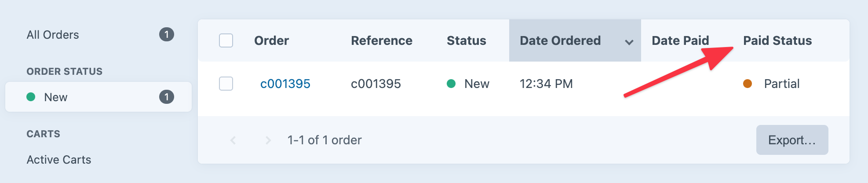The image size is (868, 183).
Task: Click the Date Paid column header
Action: point(680,40)
